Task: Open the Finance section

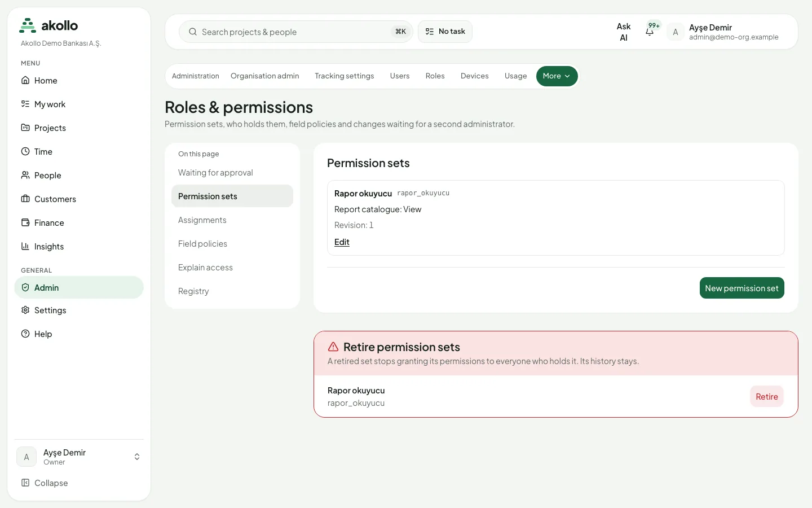Action: click(79, 223)
